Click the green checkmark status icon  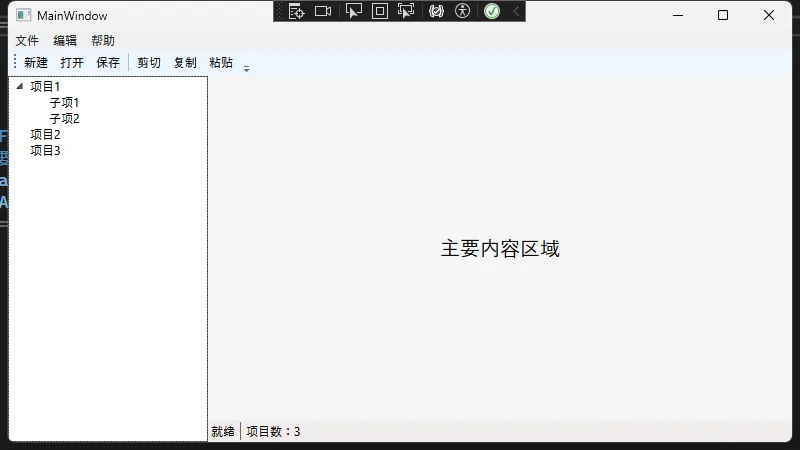tap(492, 11)
